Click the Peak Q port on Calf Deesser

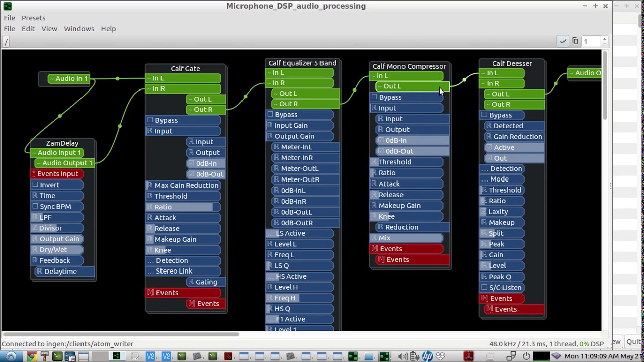point(502,277)
